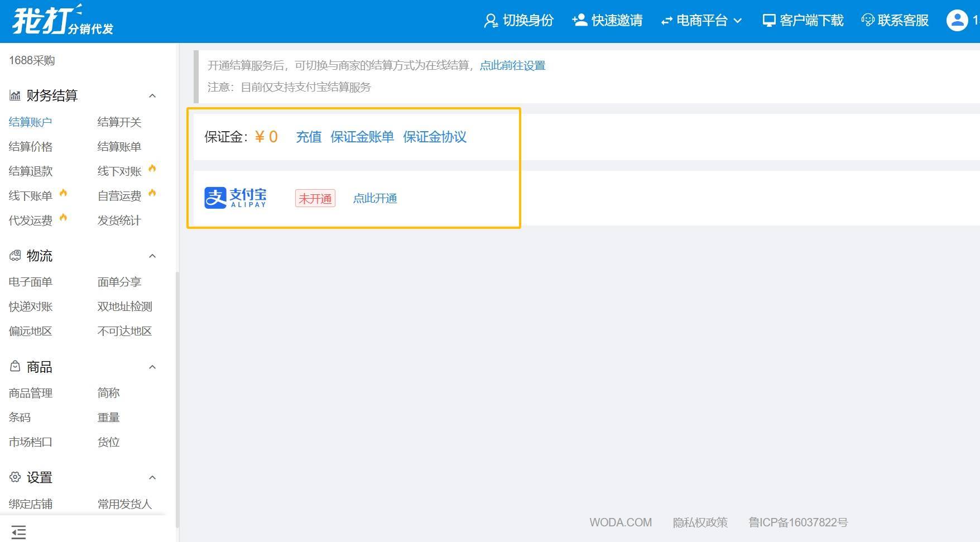Image resolution: width=980 pixels, height=542 pixels.
Task: Open 商品管理 menu item
Action: pos(30,393)
